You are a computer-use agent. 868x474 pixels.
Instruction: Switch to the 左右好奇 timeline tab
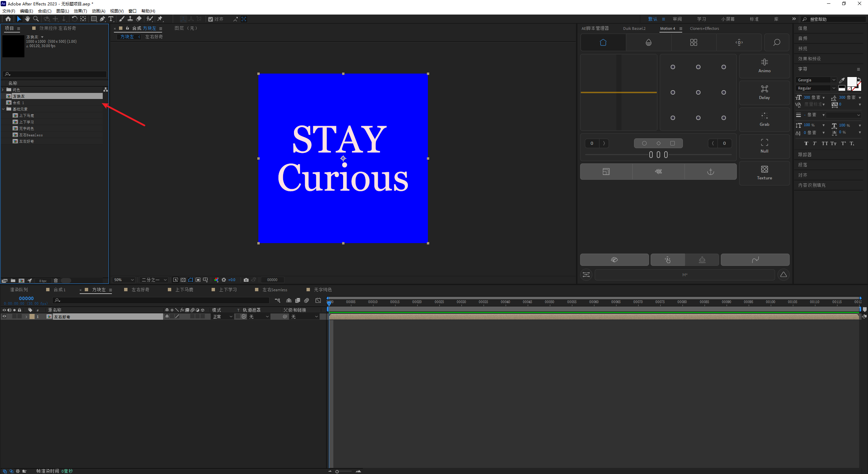click(140, 290)
